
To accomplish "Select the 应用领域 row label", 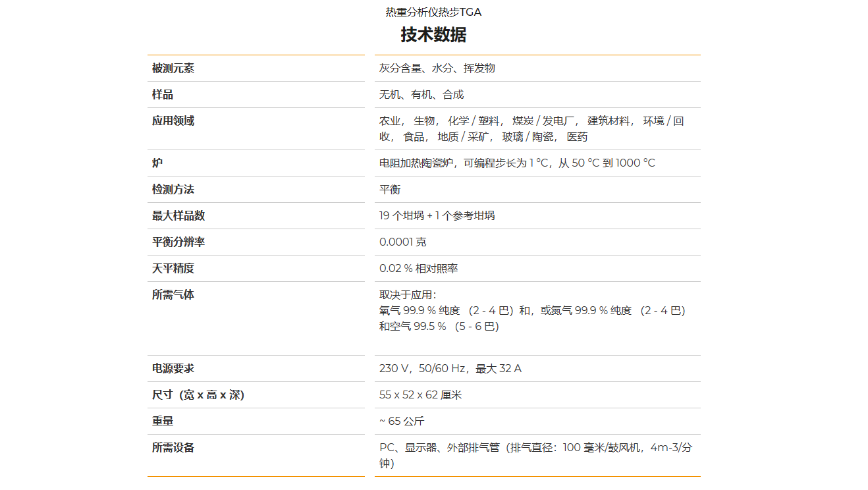I will [x=173, y=121].
